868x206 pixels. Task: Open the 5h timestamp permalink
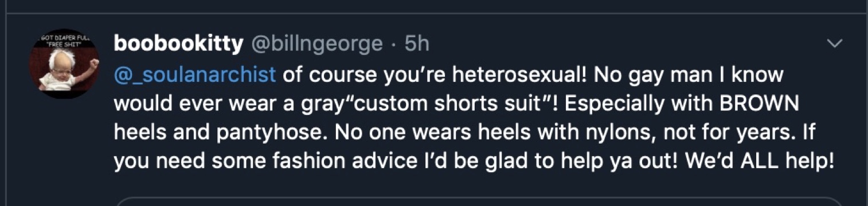(x=416, y=43)
